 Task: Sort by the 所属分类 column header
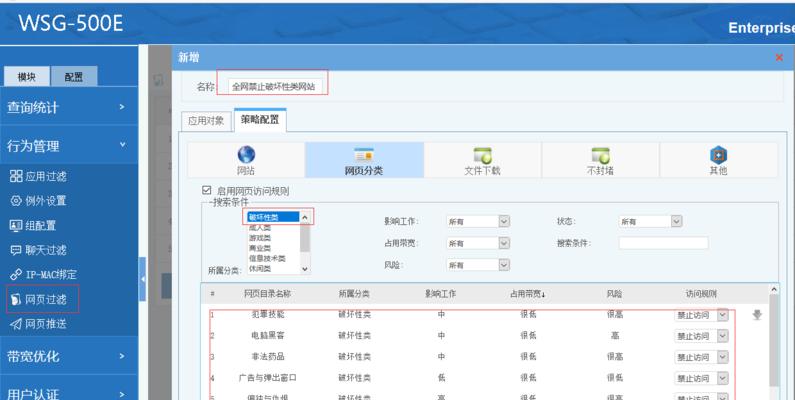354,294
